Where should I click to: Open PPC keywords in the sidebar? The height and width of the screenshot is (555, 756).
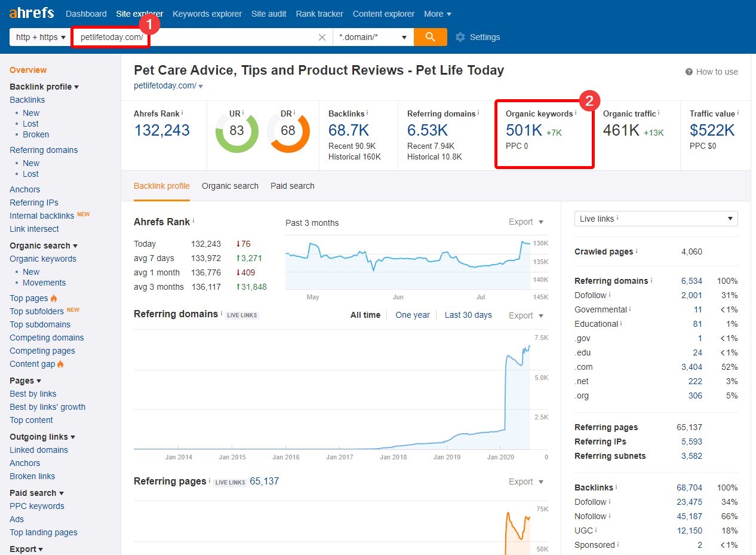click(37, 506)
